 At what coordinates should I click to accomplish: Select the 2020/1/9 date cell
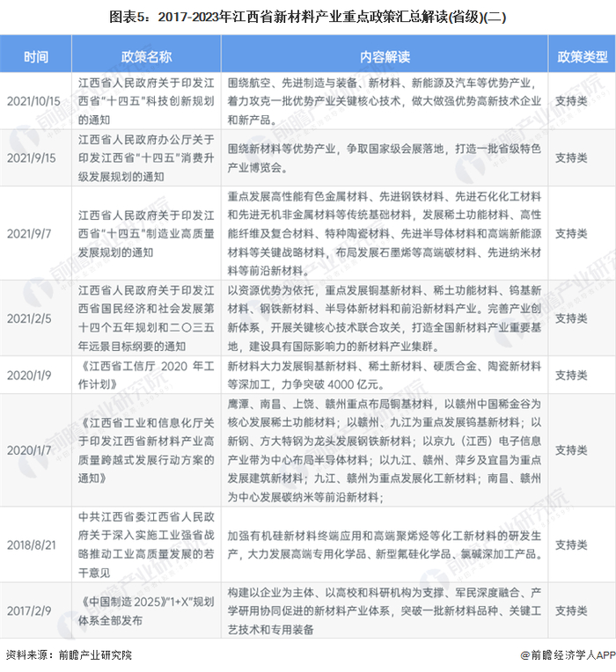[x=29, y=375]
